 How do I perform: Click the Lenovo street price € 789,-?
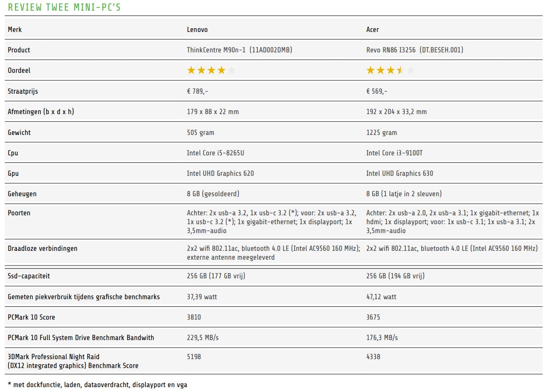pos(197,91)
